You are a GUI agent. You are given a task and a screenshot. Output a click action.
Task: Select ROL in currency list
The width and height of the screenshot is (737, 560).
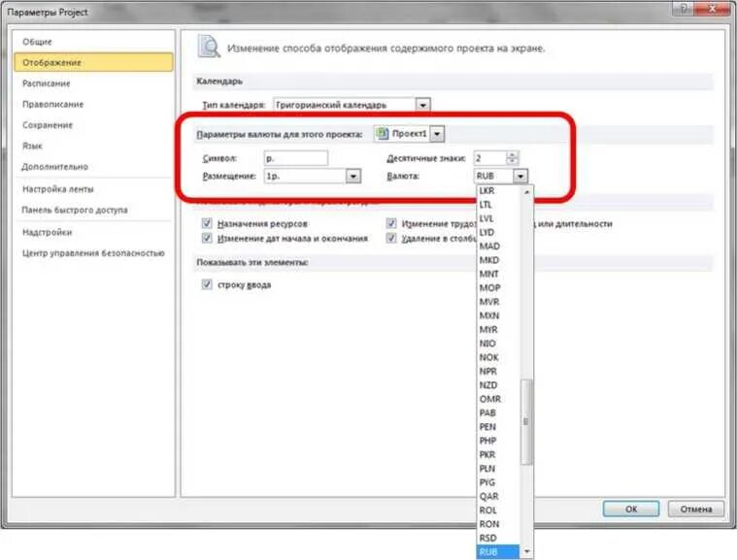click(498, 511)
